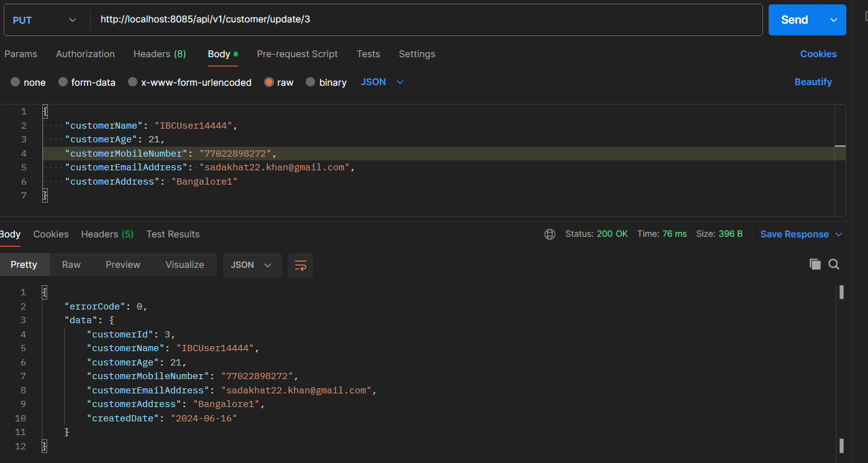This screenshot has width=868, height=463.
Task: Select the raw body radio button
Action: point(269,82)
